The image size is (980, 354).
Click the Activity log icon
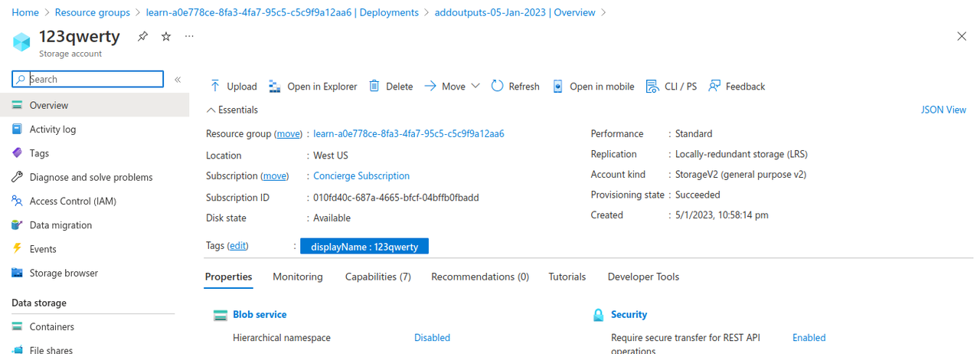tap(18, 129)
